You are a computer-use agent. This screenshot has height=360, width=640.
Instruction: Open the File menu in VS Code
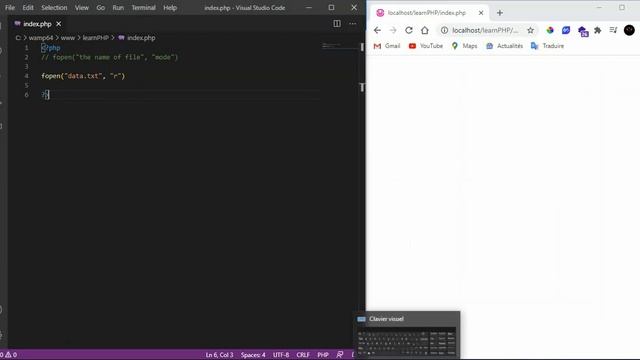[10, 7]
